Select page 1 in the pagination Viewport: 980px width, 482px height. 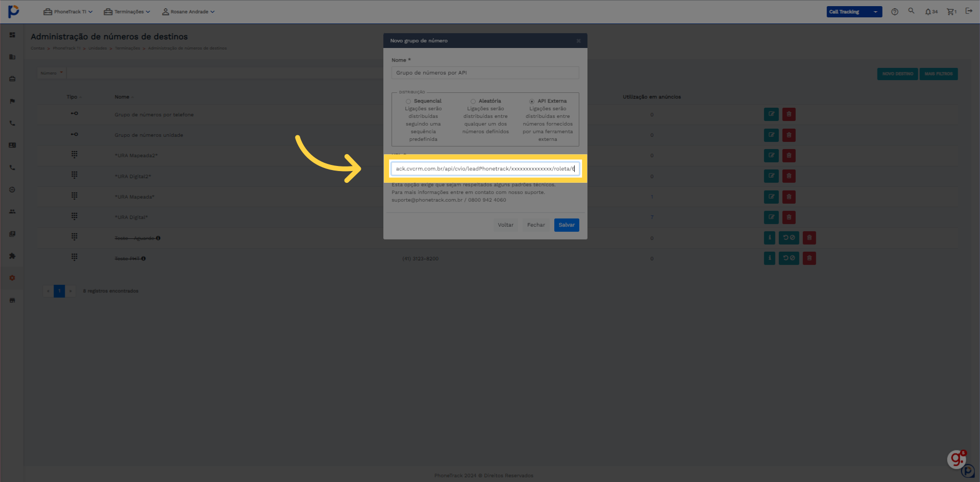click(59, 291)
